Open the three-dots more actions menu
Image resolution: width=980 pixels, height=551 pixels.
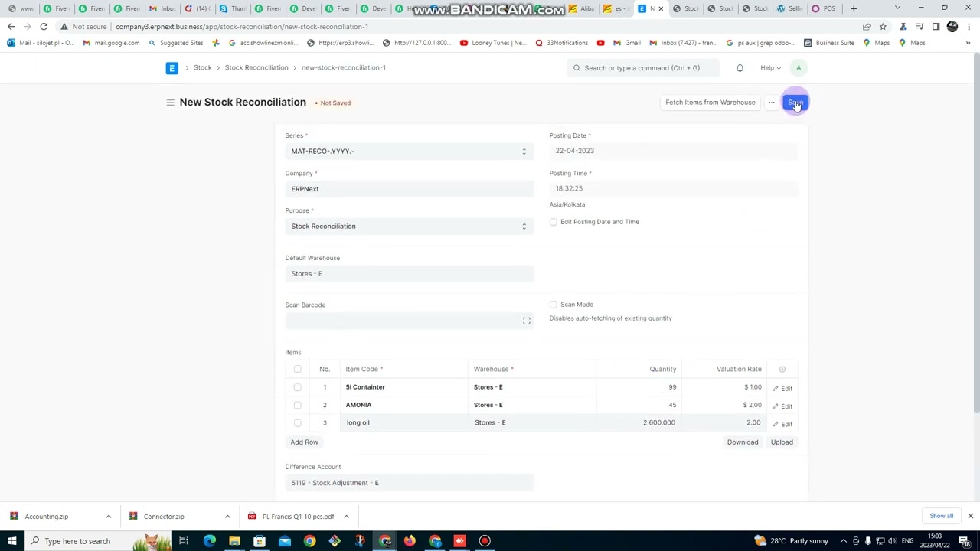(x=772, y=103)
